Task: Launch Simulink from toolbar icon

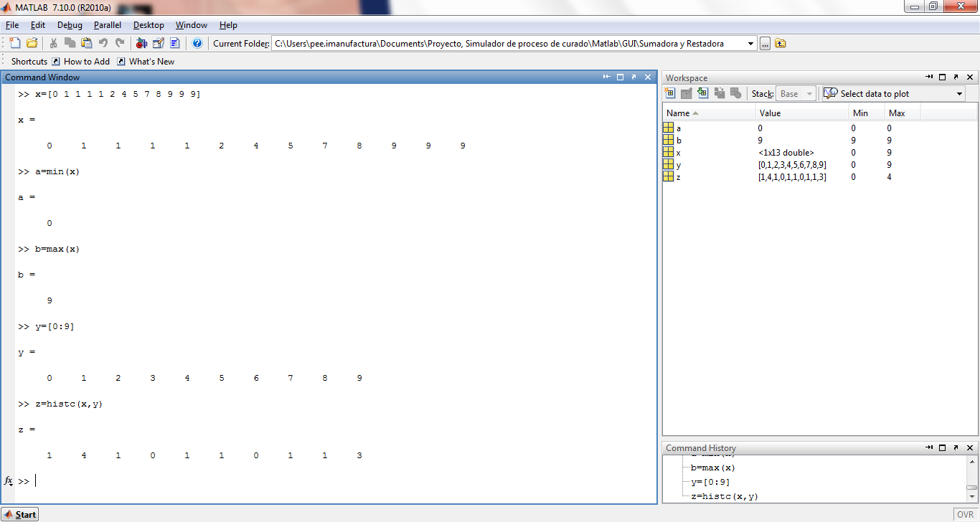Action: point(141,43)
